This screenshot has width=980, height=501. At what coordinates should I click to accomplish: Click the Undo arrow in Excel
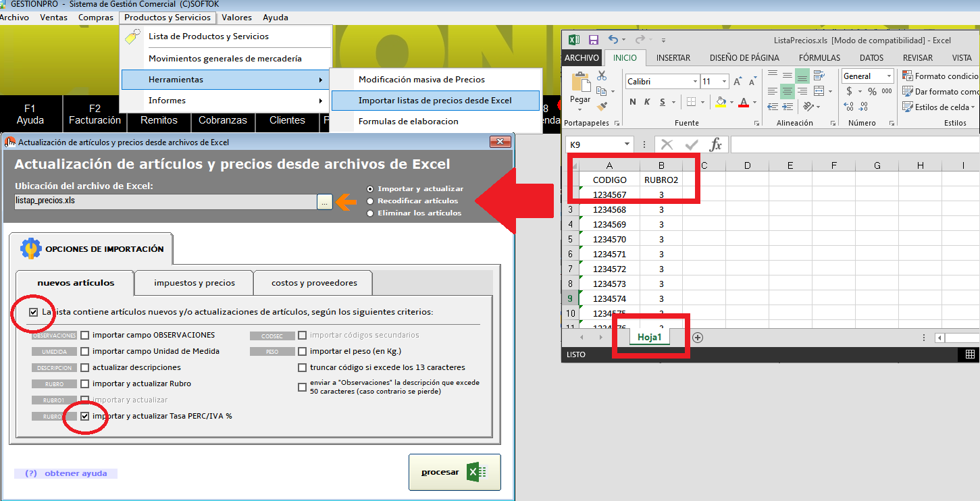coord(613,40)
